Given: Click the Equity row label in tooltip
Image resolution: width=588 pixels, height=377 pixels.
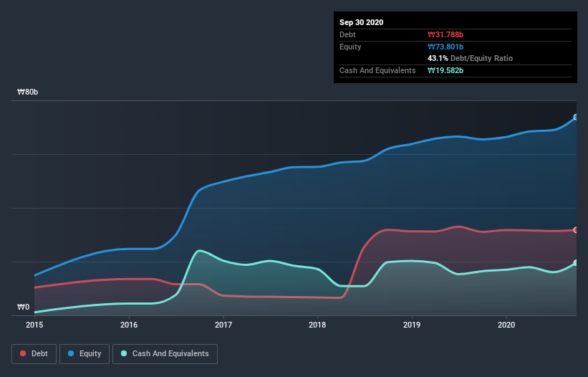Looking at the screenshot, I should [350, 47].
